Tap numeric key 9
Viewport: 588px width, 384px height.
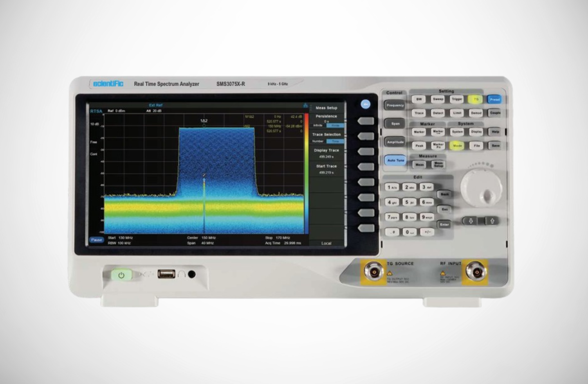click(x=426, y=217)
